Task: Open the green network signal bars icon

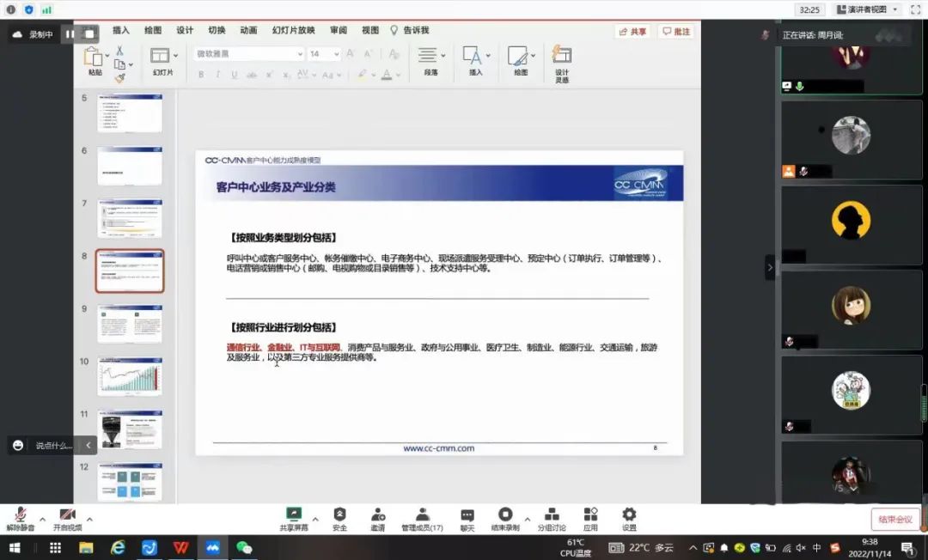Action: (46, 9)
